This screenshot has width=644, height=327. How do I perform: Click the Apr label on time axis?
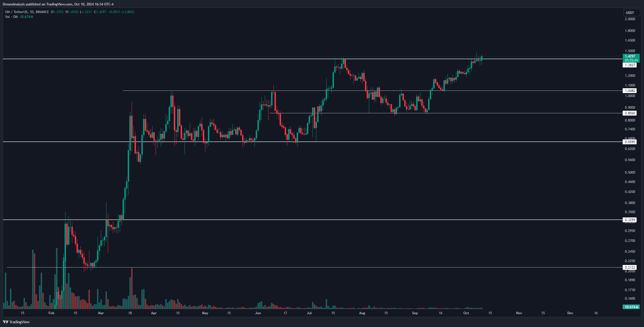click(x=154, y=313)
